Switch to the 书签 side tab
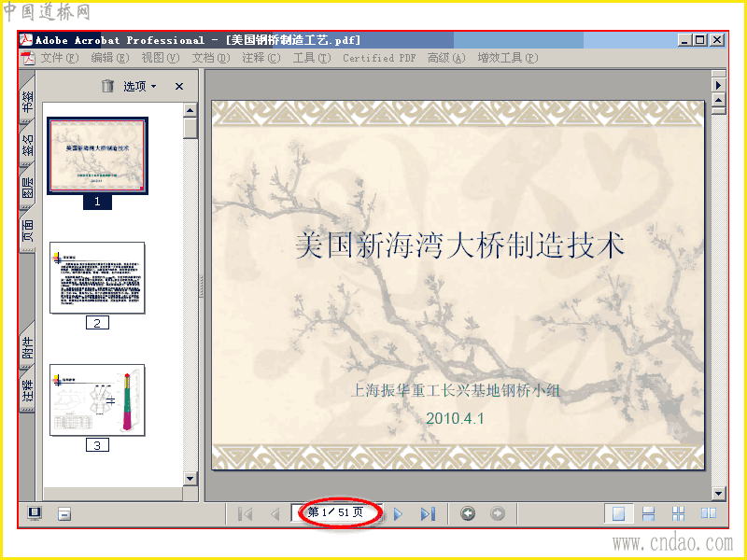Viewport: 747px width, 560px height. tap(28, 101)
